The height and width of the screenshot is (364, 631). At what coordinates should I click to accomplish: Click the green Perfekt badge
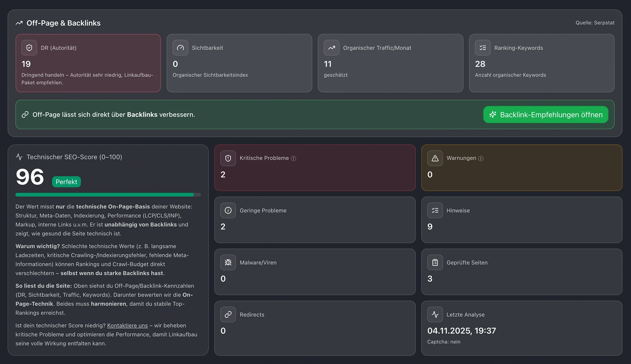(x=66, y=182)
